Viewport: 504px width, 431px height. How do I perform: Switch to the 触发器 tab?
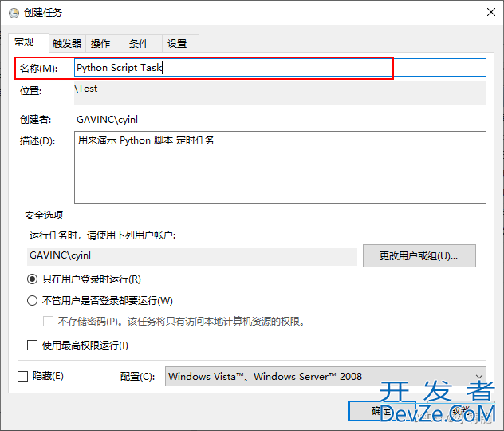coord(67,43)
